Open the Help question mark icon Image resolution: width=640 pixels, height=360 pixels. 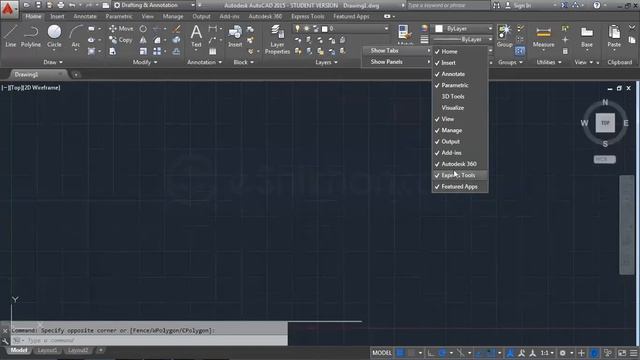click(x=596, y=5)
